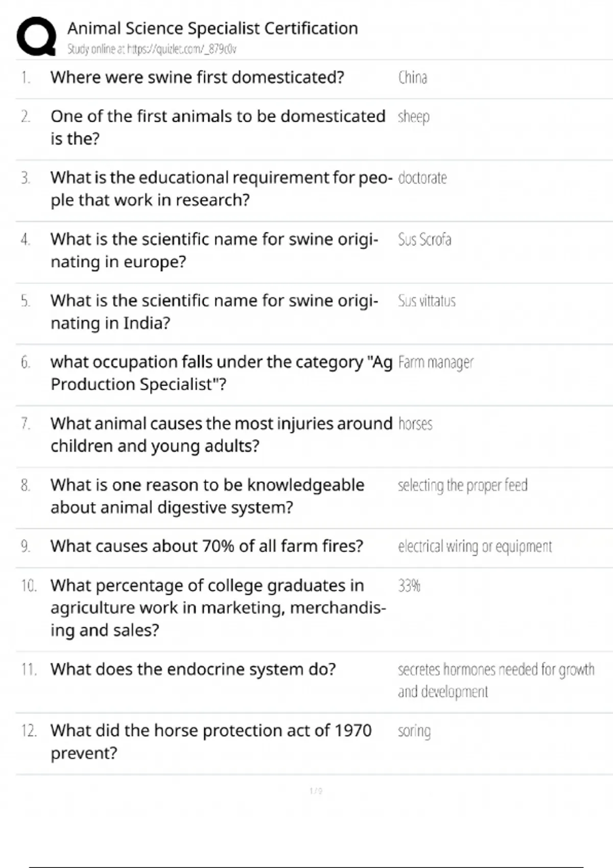Screen dimensions: 613x868
Task: Click the answer "soring"
Action: click(414, 731)
